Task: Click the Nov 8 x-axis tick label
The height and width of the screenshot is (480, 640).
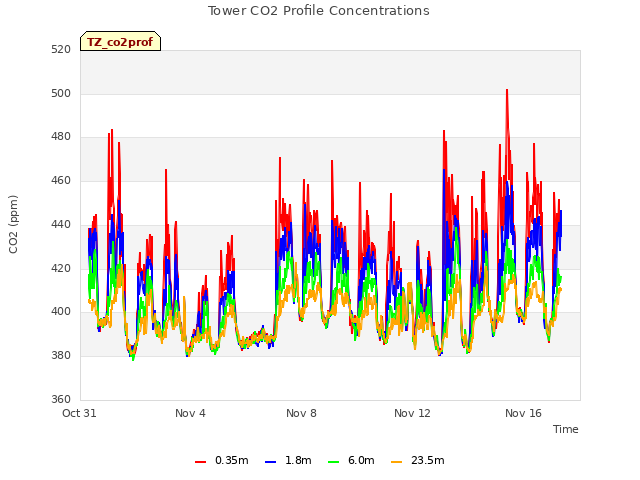Action: click(x=301, y=413)
